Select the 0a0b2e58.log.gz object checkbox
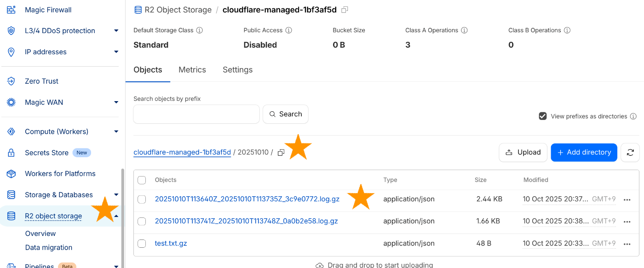The image size is (644, 268). pos(142,222)
